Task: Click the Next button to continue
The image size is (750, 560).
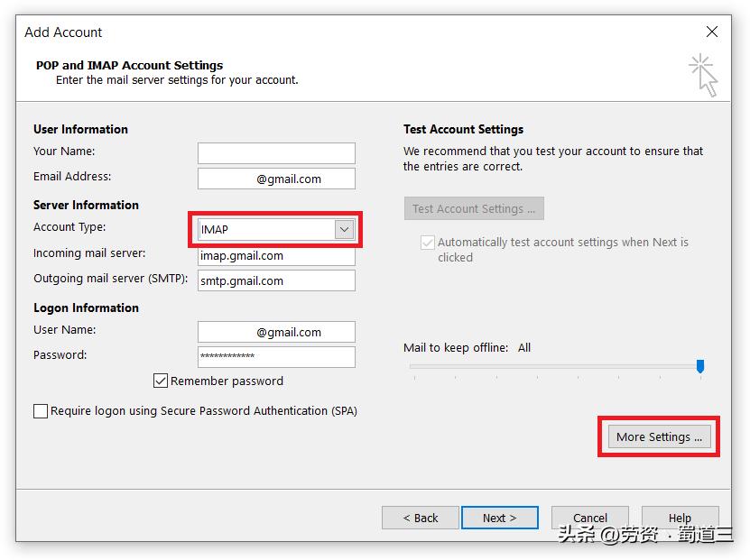Action: coord(499,518)
